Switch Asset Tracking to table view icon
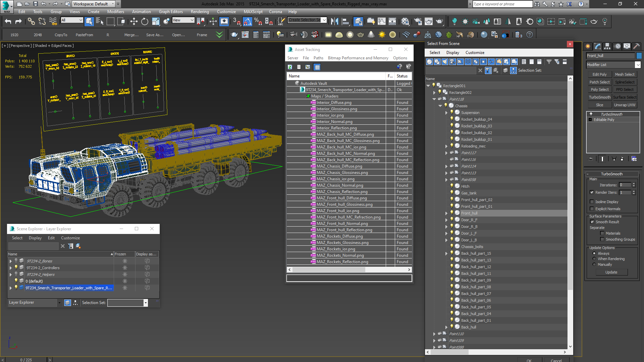644x362 pixels. pos(317,67)
